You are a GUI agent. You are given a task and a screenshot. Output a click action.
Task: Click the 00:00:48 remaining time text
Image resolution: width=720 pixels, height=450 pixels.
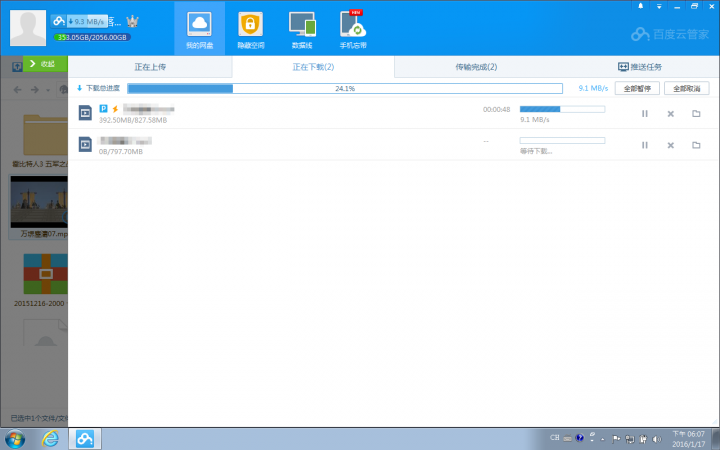pos(496,109)
